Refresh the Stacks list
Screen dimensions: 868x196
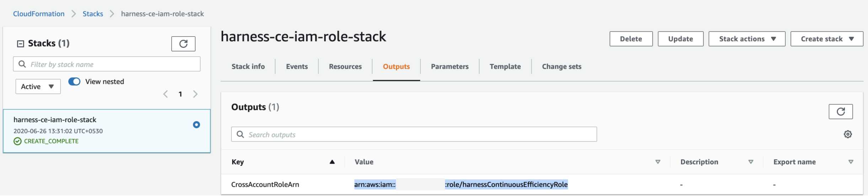pyautogui.click(x=183, y=44)
